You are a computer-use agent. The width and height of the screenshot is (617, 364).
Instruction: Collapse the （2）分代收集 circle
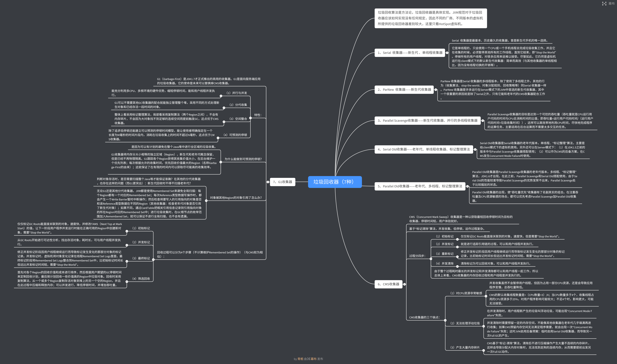(x=224, y=108)
